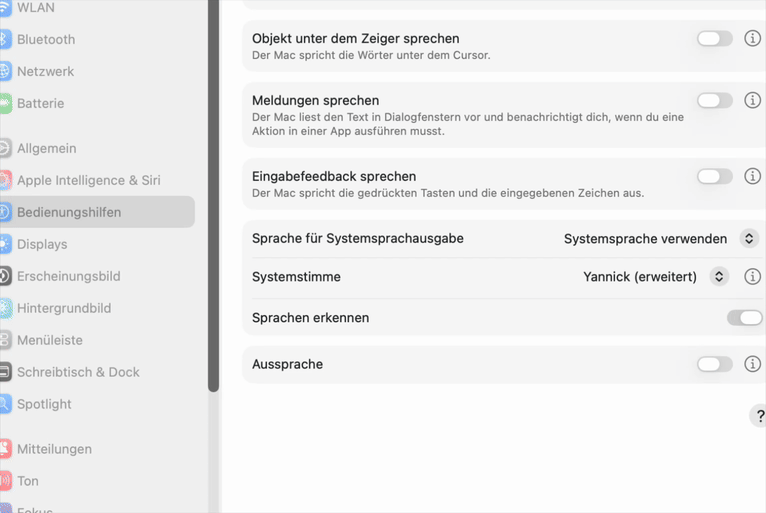Turn on Meldungen sprechen switch
The width and height of the screenshot is (766, 513).
714,101
